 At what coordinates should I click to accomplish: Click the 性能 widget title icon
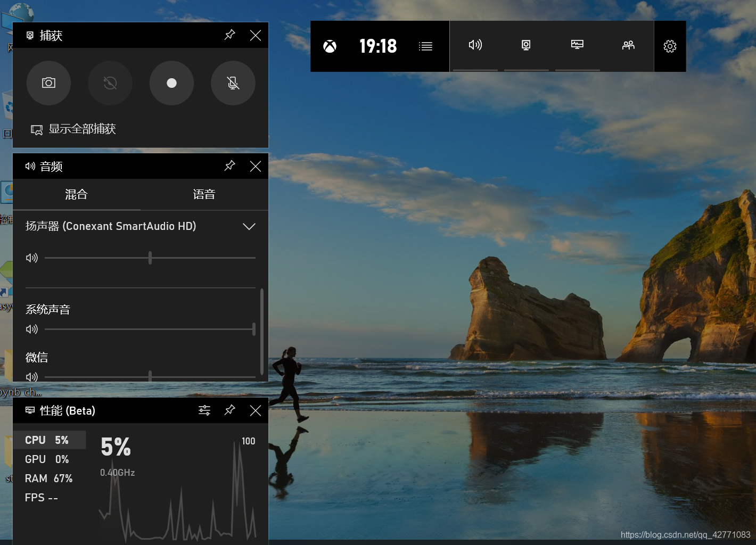tap(30, 410)
